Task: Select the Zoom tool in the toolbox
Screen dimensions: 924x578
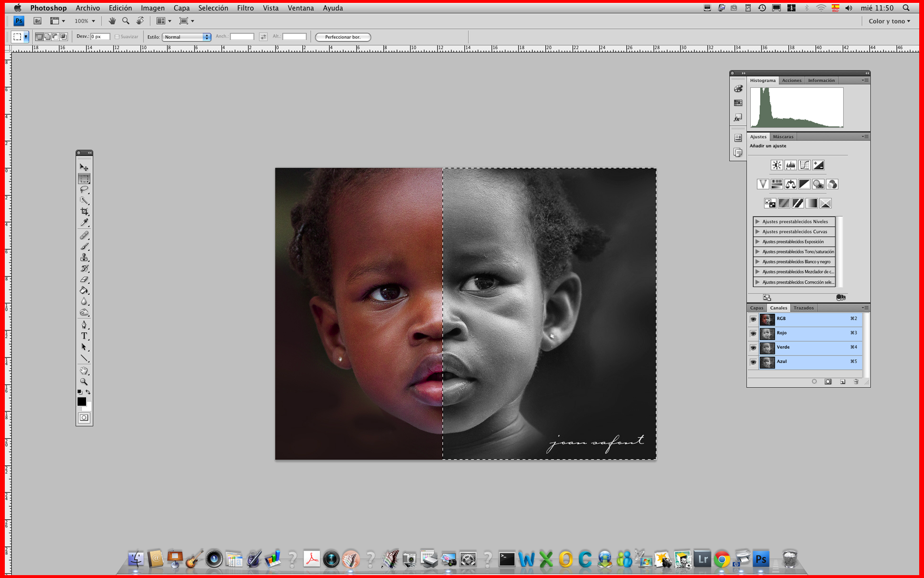Action: (84, 381)
